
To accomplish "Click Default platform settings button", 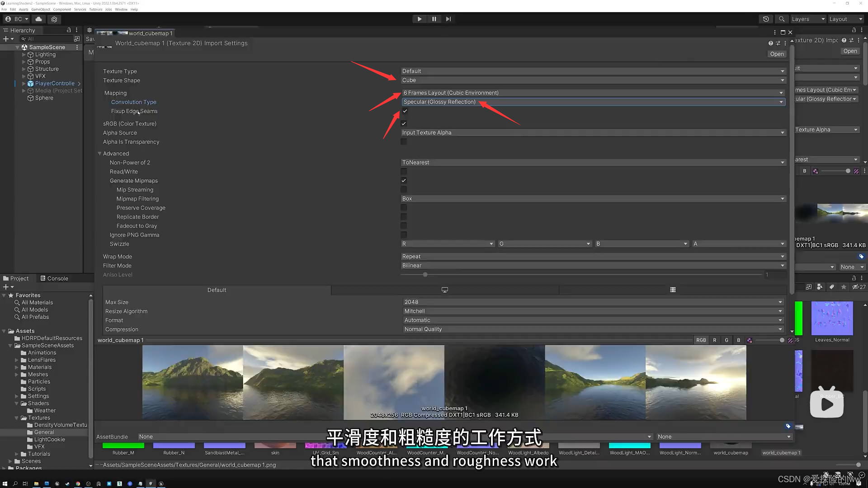I will [x=217, y=290].
